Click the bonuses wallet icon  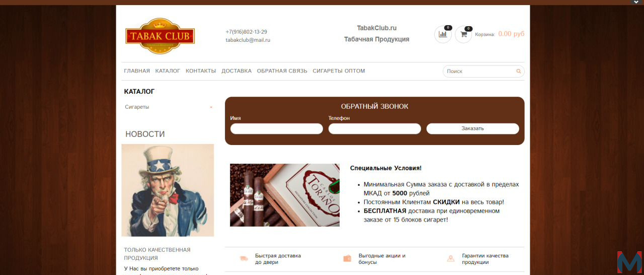click(x=347, y=258)
